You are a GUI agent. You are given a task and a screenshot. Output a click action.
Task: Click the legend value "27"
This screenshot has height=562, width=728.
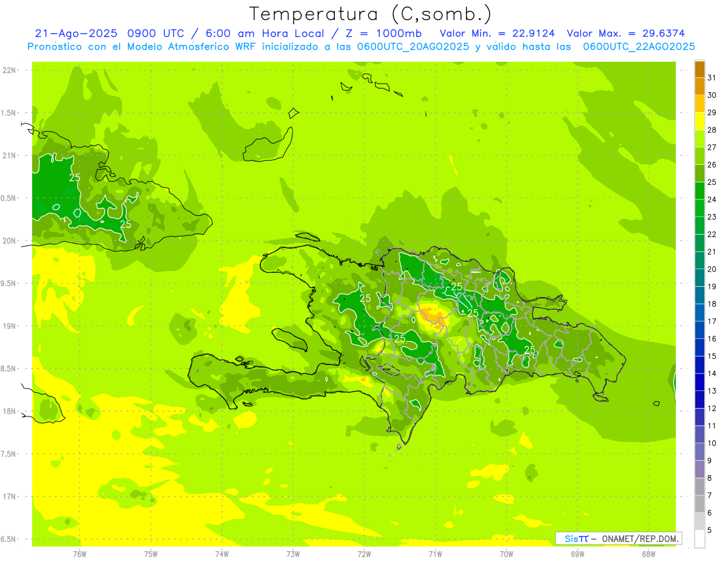pyautogui.click(x=712, y=147)
